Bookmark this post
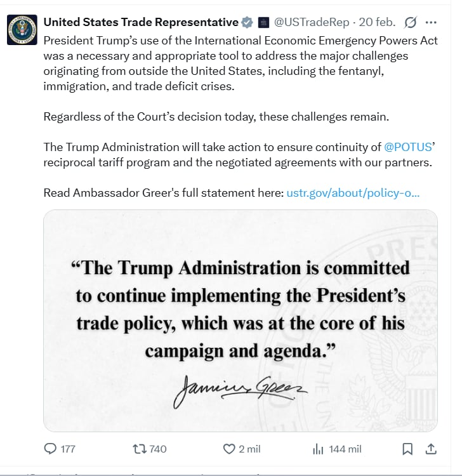Screen dimensions: 462x476 pyautogui.click(x=408, y=449)
